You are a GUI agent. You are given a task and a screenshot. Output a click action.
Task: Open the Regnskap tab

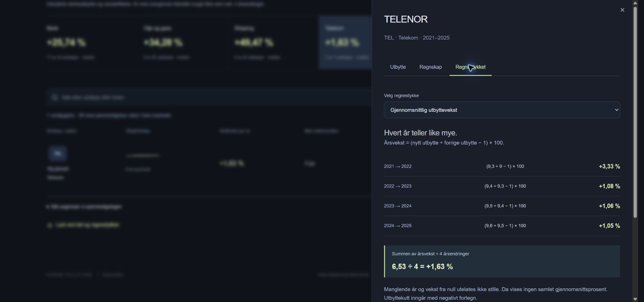click(431, 67)
